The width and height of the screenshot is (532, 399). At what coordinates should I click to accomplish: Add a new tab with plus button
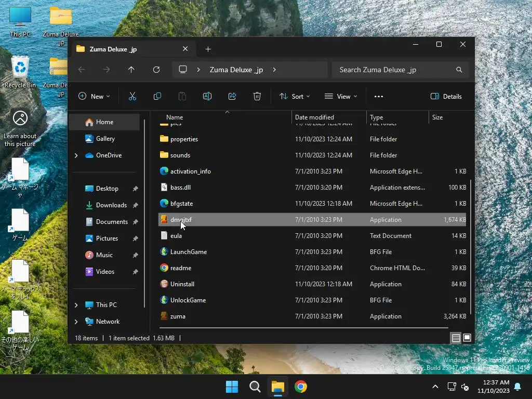tap(208, 49)
